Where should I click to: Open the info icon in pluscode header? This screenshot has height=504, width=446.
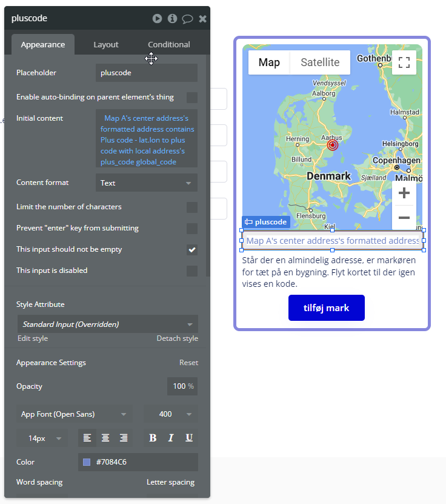pos(172,19)
